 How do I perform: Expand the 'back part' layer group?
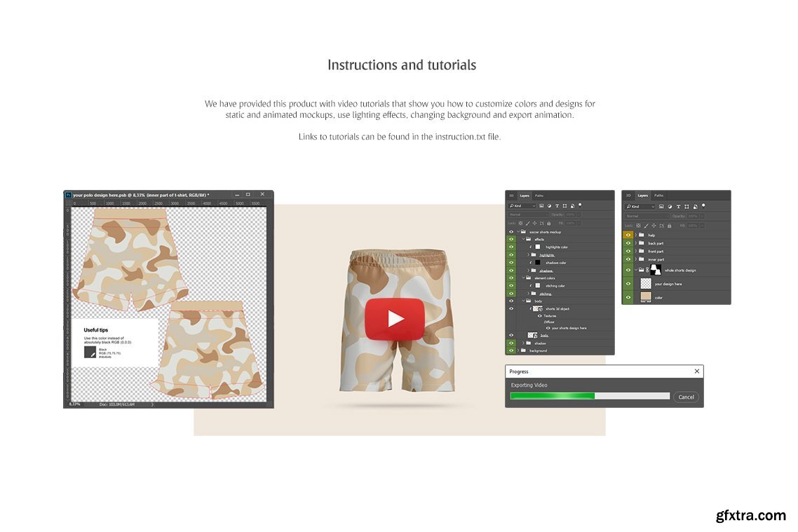(635, 243)
